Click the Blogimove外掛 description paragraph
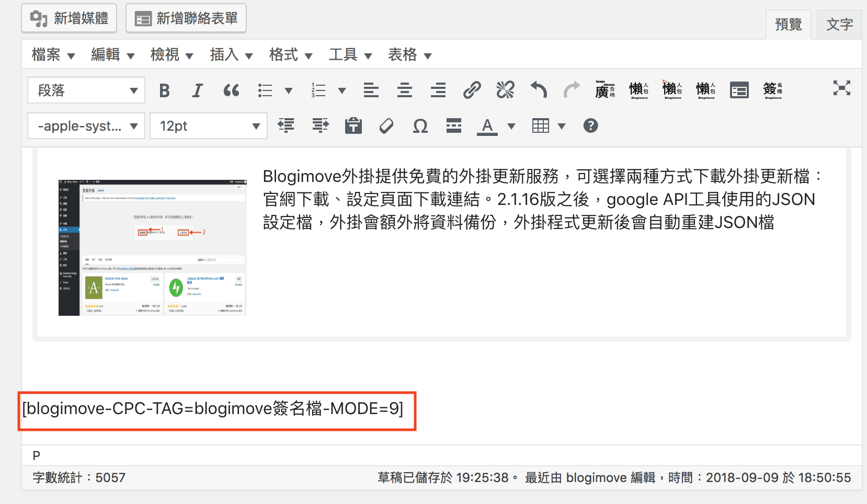The width and height of the screenshot is (867, 504). tap(543, 199)
